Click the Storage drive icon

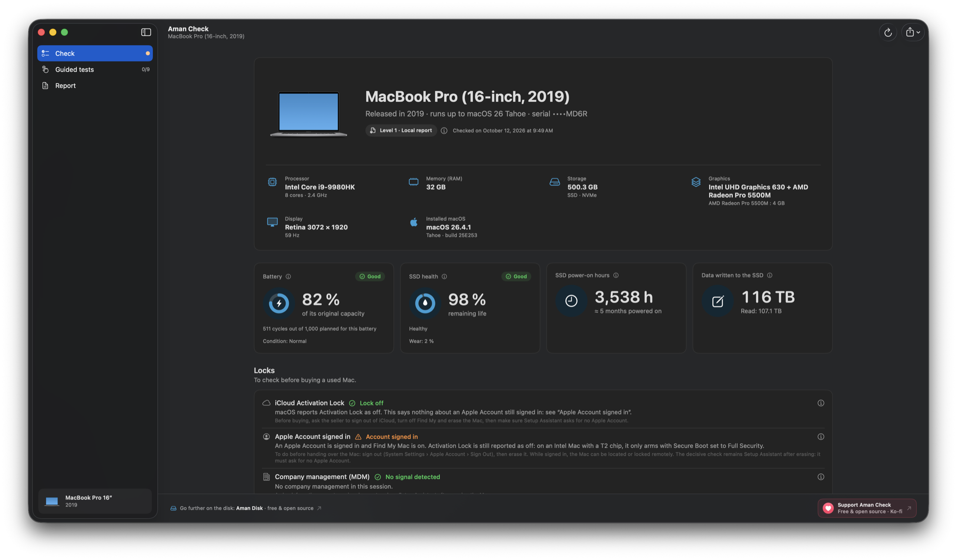(555, 182)
